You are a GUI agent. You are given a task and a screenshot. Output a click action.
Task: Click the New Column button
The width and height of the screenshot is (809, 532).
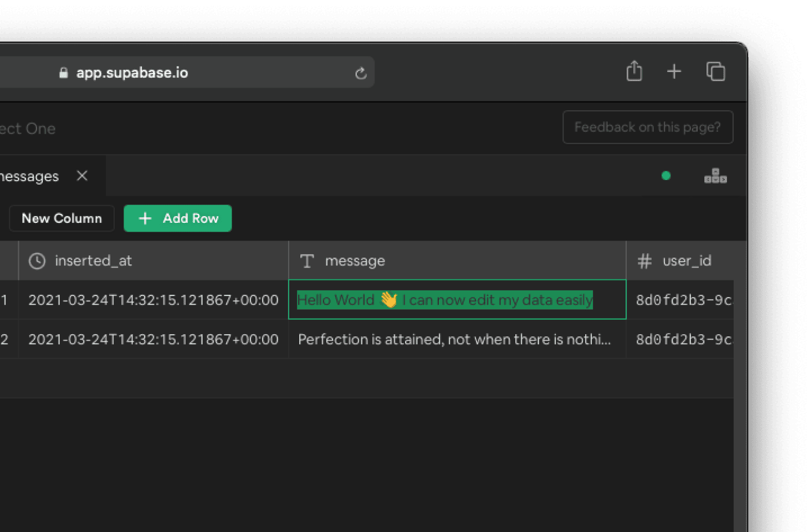(62, 218)
